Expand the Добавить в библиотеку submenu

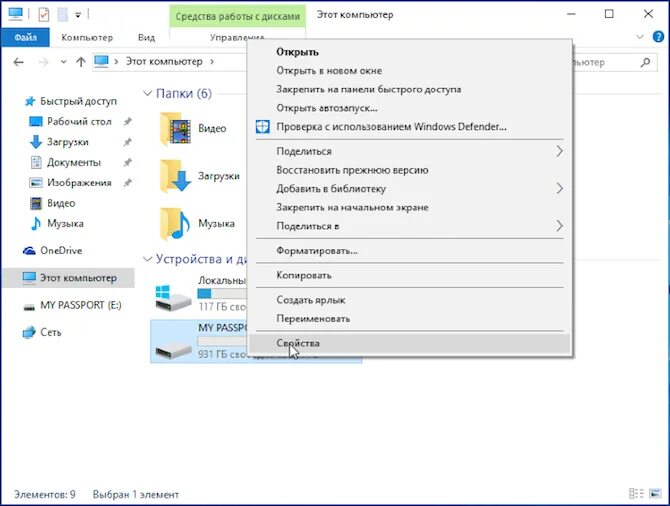point(409,188)
